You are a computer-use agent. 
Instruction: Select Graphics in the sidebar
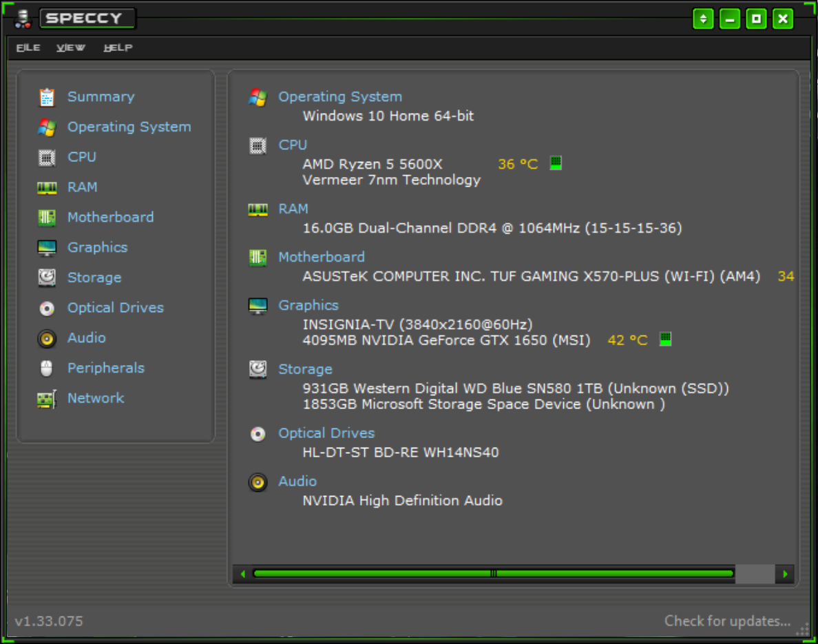[98, 248]
